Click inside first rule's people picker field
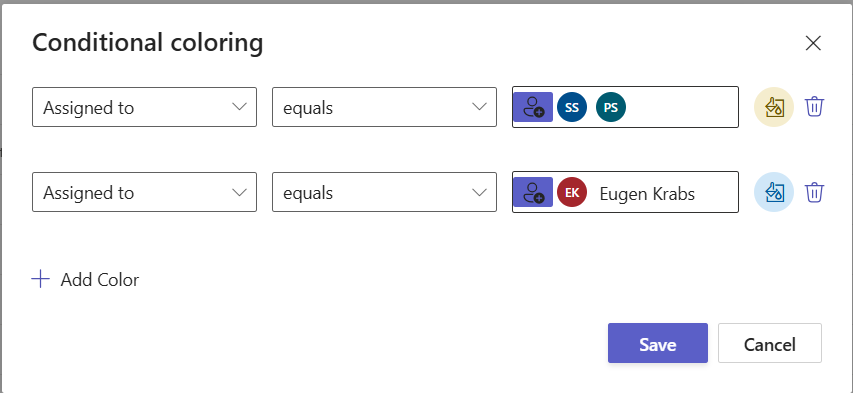This screenshot has height=393, width=853. pyautogui.click(x=682, y=107)
